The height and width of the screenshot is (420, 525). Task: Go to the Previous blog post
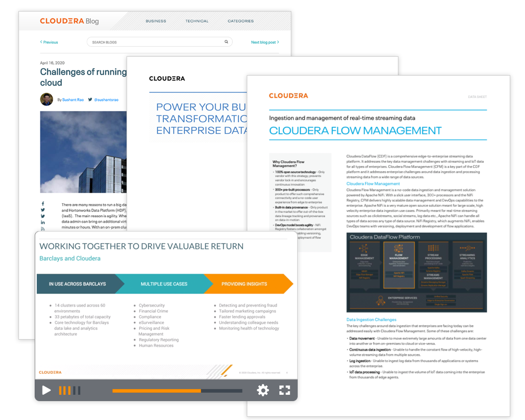click(x=49, y=42)
